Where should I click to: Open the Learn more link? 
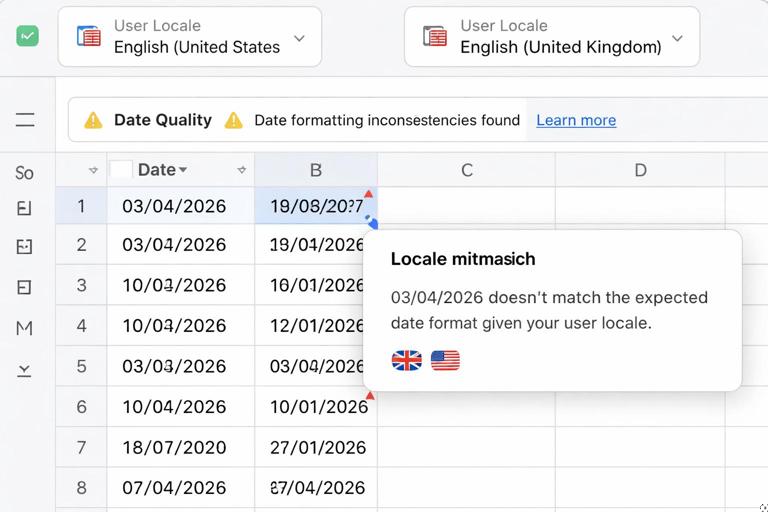[576, 120]
